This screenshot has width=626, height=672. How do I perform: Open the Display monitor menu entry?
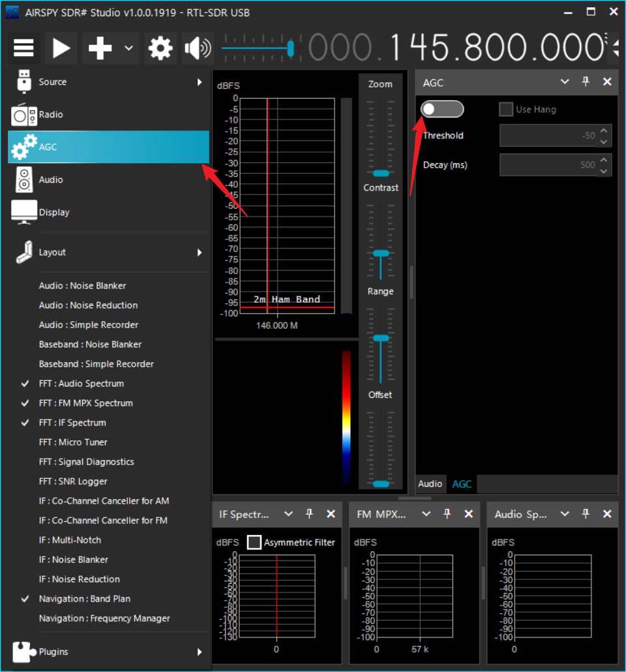point(53,213)
